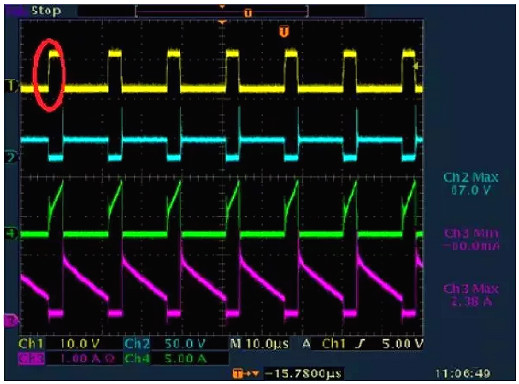Select the Ch2 50.0 V scale readout
Image resolution: width=519 pixels, height=384 pixels.
coord(165,343)
